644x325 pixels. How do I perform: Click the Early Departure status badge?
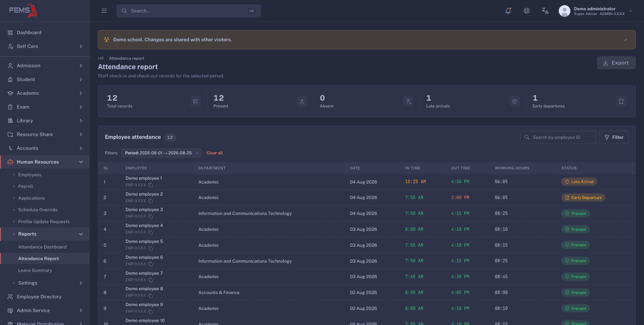(583, 198)
